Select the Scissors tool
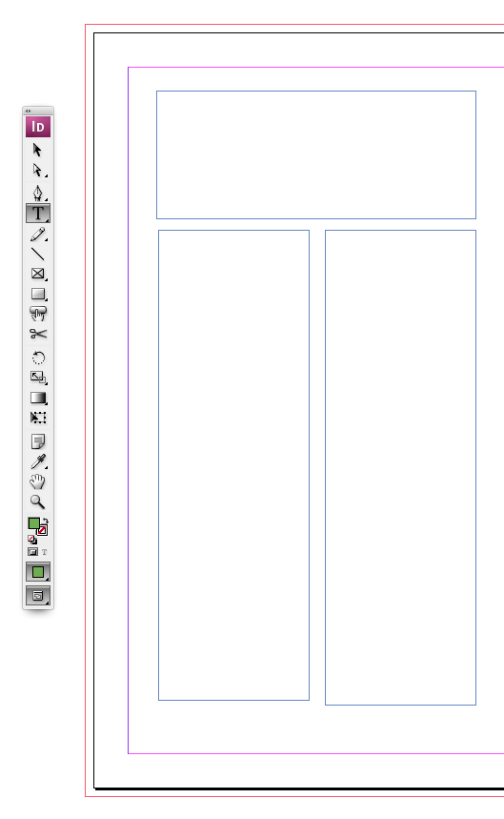 (38, 334)
